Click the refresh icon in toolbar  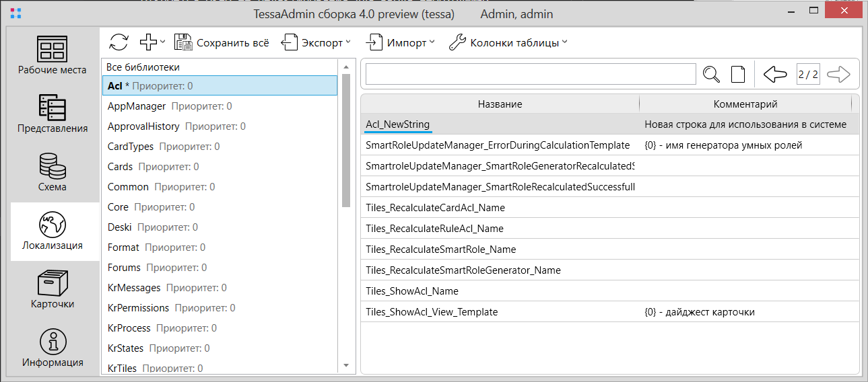coord(119,42)
